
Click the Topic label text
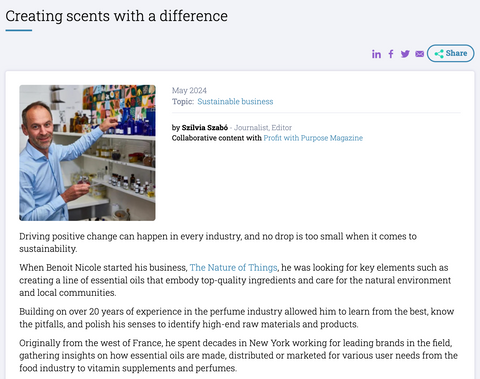(x=183, y=102)
